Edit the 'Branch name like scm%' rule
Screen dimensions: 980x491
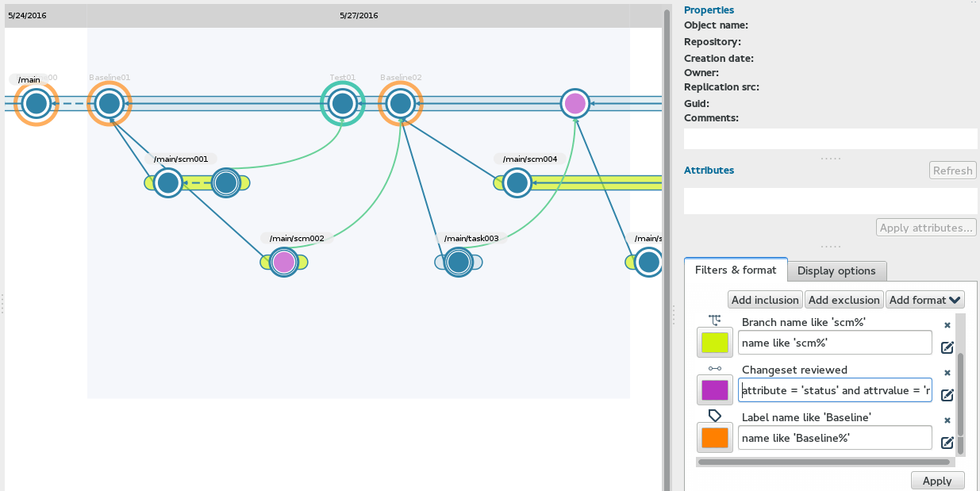947,347
